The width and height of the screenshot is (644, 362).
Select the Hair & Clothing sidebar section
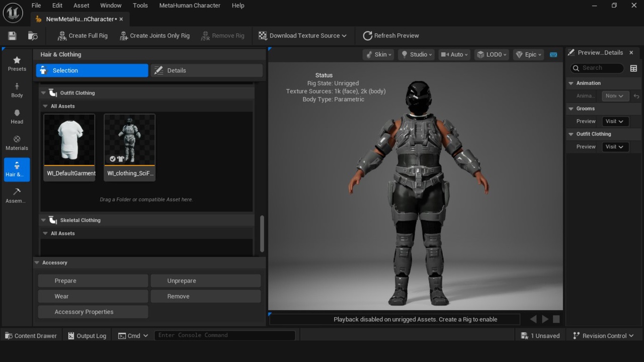[x=17, y=169]
